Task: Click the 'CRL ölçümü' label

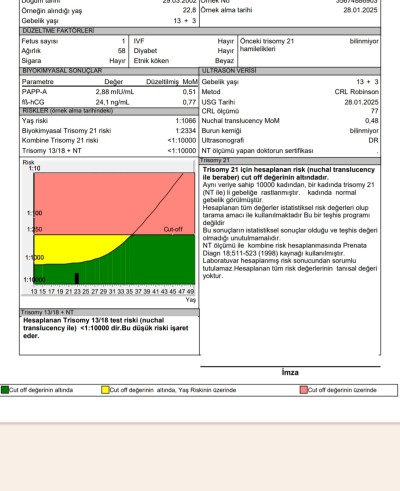Action: 220,111
